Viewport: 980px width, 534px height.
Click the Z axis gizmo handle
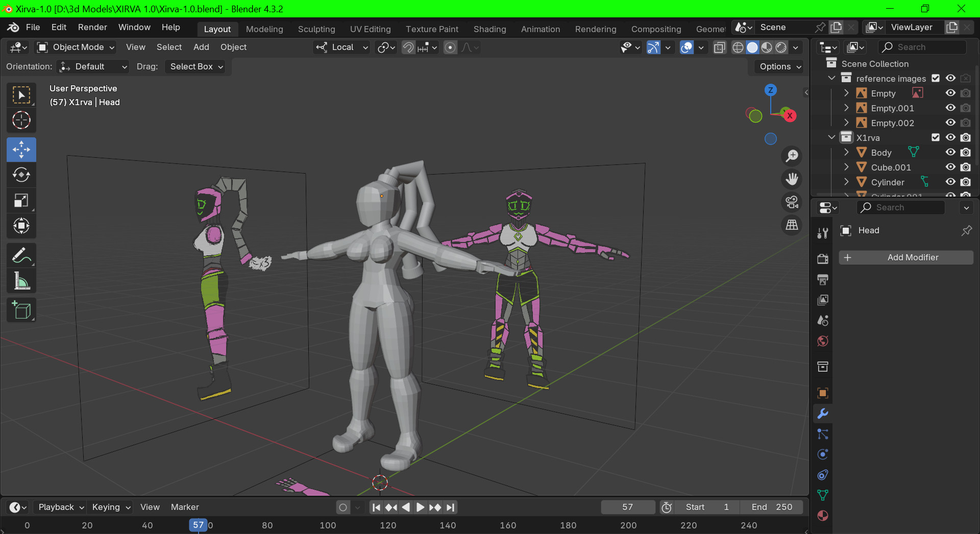pyautogui.click(x=771, y=90)
